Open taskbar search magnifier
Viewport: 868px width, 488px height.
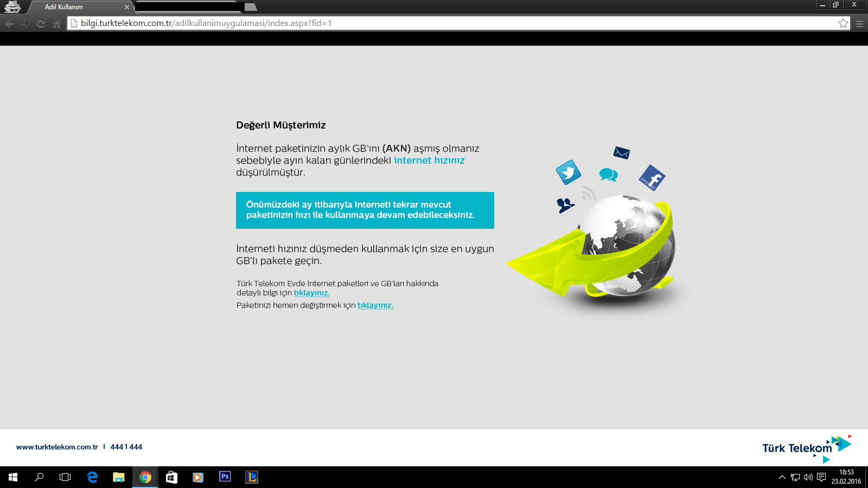[39, 477]
